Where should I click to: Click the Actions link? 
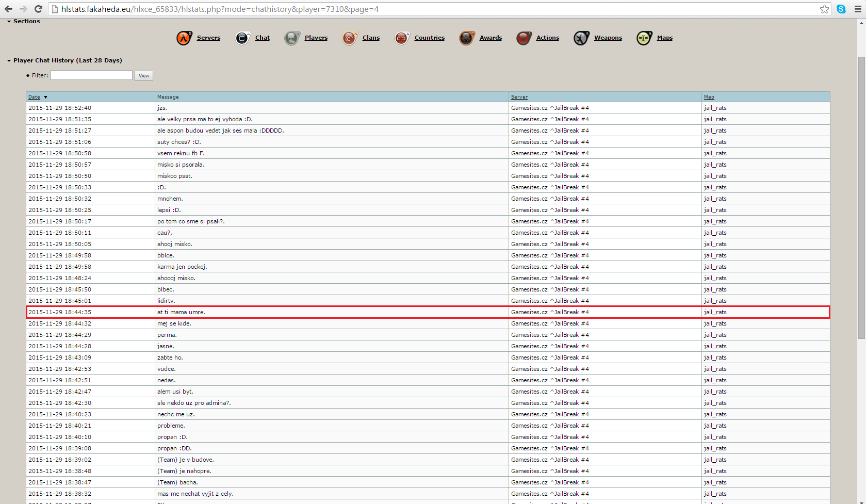click(x=548, y=38)
